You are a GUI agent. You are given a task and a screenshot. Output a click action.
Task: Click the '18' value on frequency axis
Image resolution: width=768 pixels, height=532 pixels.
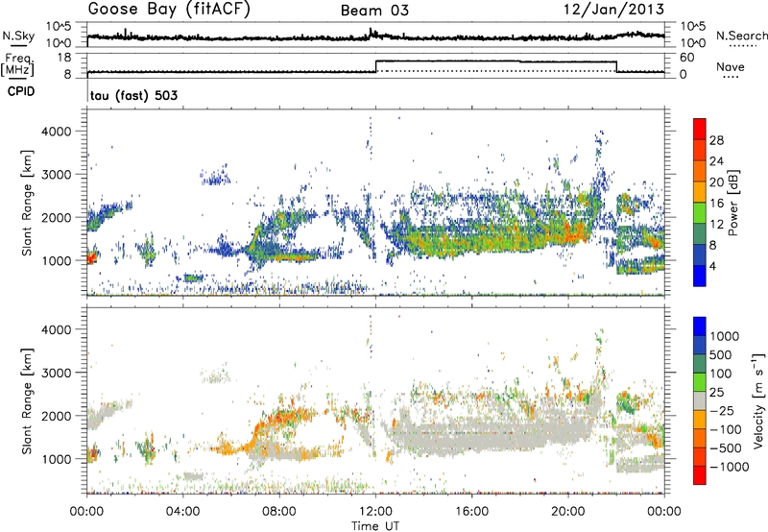[x=64, y=58]
